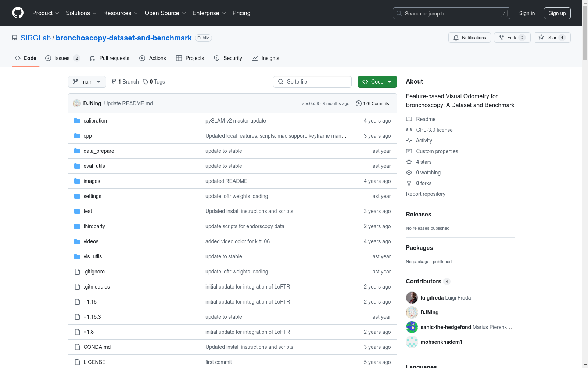Screen dimensions: 588x368
Task: Open the Insights tab
Action: pyautogui.click(x=265, y=58)
